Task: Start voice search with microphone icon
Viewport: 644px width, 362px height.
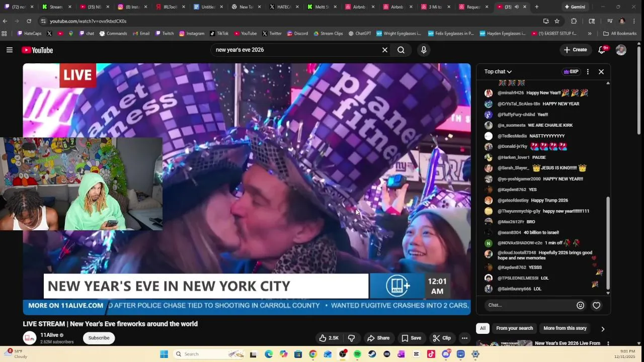Action: pyautogui.click(x=424, y=50)
